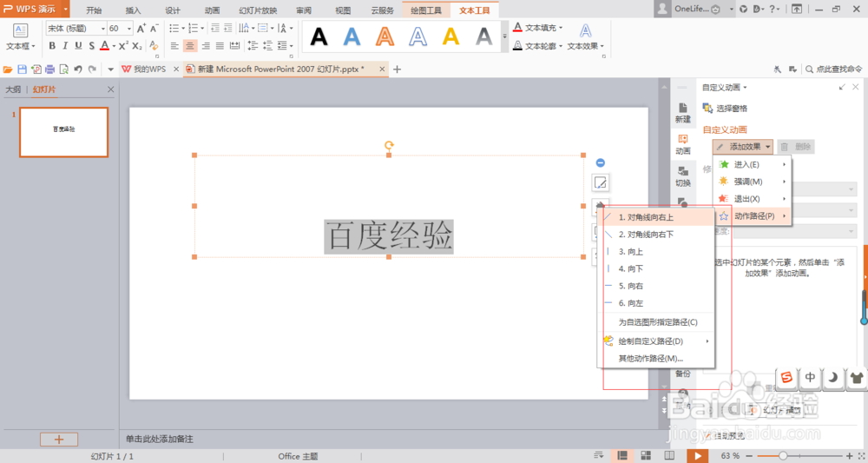Open 自定义动画 panel title dropdown
The width and height of the screenshot is (868, 463).
click(x=724, y=88)
